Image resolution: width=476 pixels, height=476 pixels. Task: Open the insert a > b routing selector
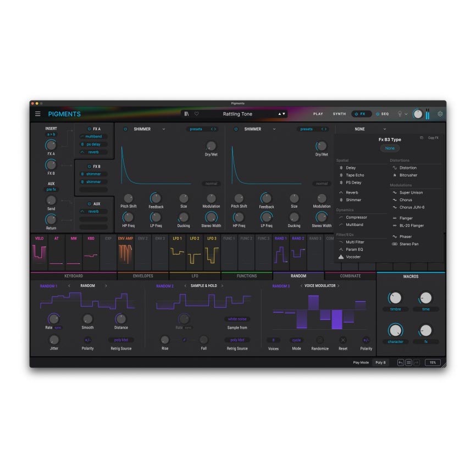coord(51,135)
